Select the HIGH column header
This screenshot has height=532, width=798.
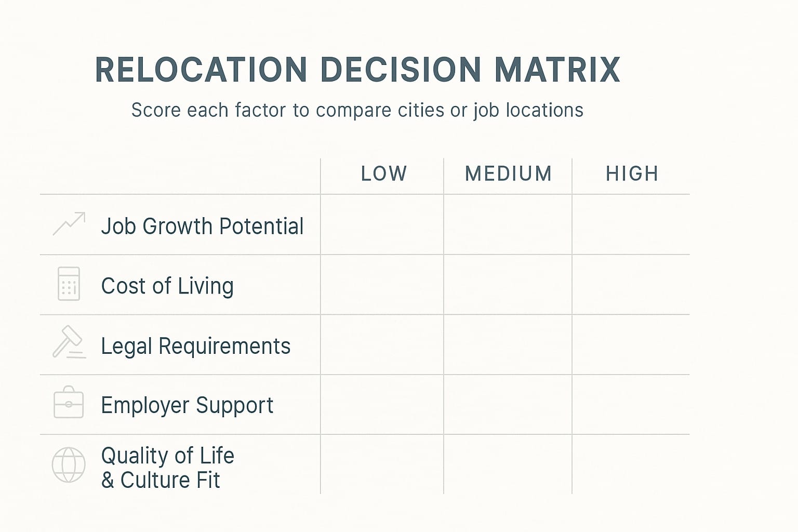[632, 174]
